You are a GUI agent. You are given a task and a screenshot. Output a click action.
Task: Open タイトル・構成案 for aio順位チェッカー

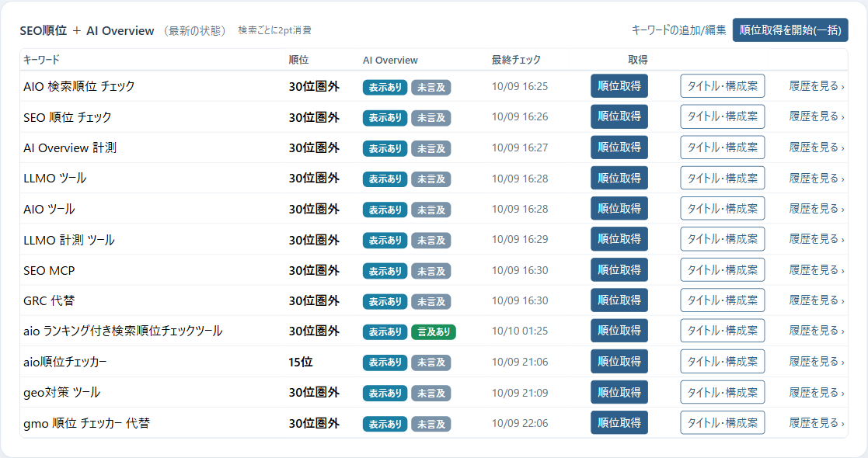tap(723, 362)
